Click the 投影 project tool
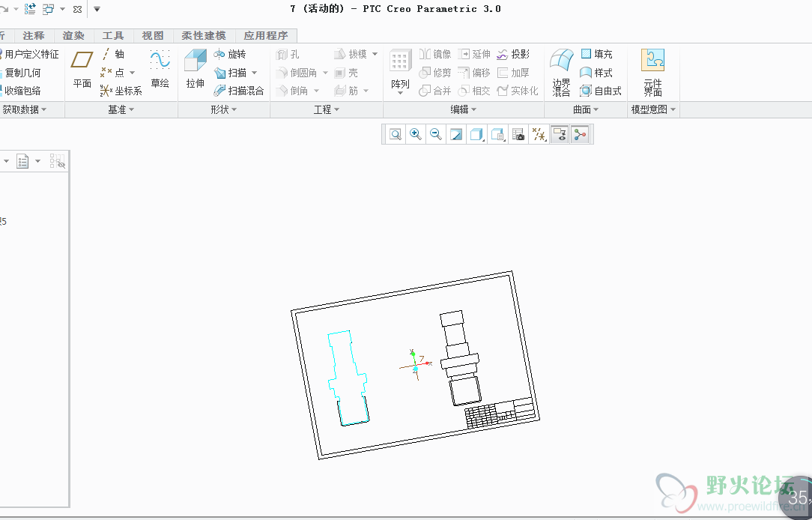Viewport: 812px width, 520px height. pyautogui.click(x=512, y=54)
